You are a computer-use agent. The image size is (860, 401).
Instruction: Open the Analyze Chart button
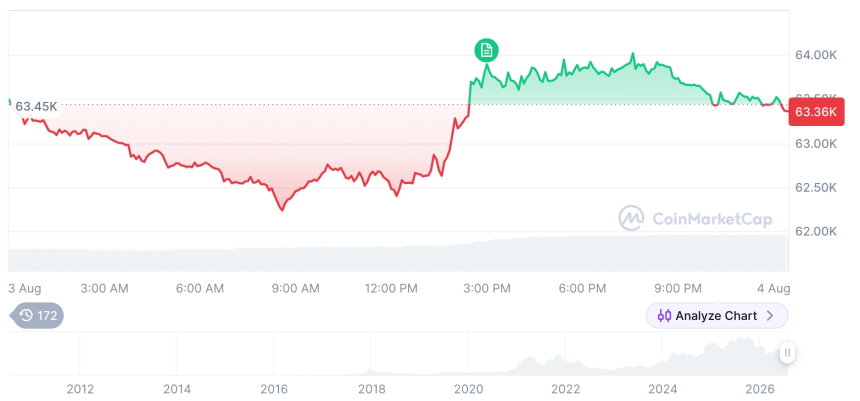click(717, 316)
